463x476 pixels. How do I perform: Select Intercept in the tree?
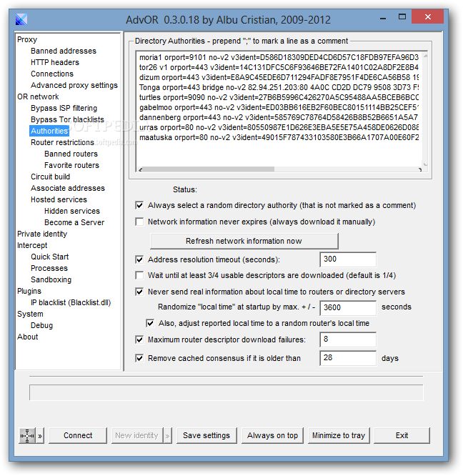32,245
